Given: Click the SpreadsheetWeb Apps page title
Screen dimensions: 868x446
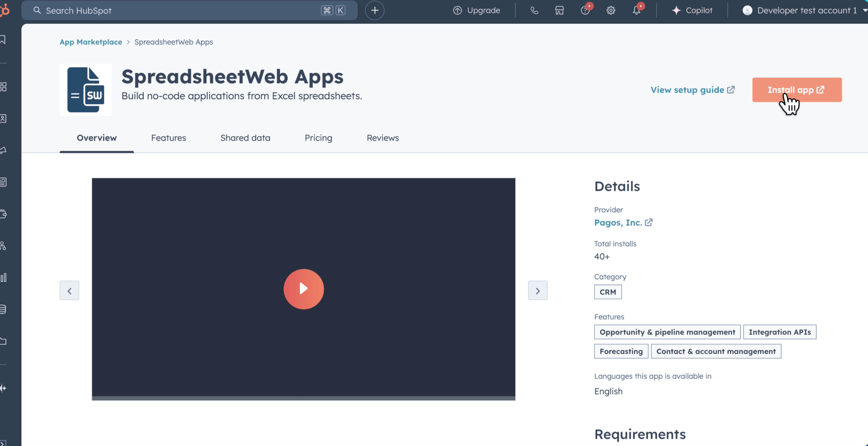Looking at the screenshot, I should pos(233,76).
